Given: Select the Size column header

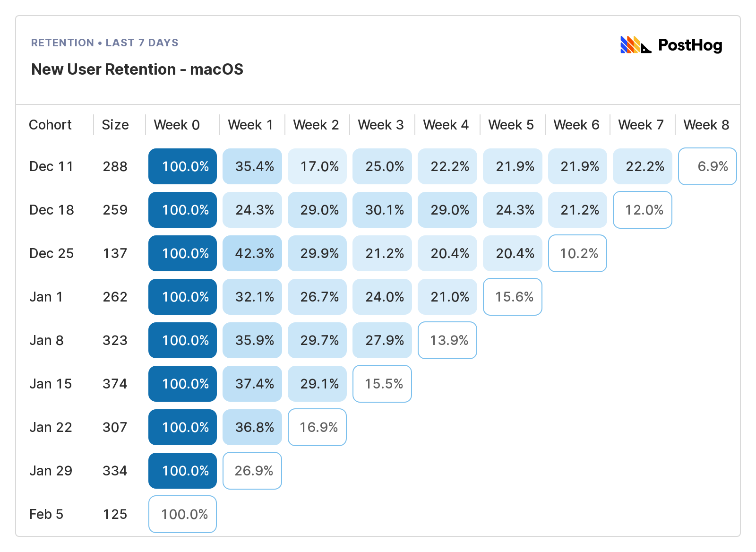Looking at the screenshot, I should pyautogui.click(x=115, y=125).
